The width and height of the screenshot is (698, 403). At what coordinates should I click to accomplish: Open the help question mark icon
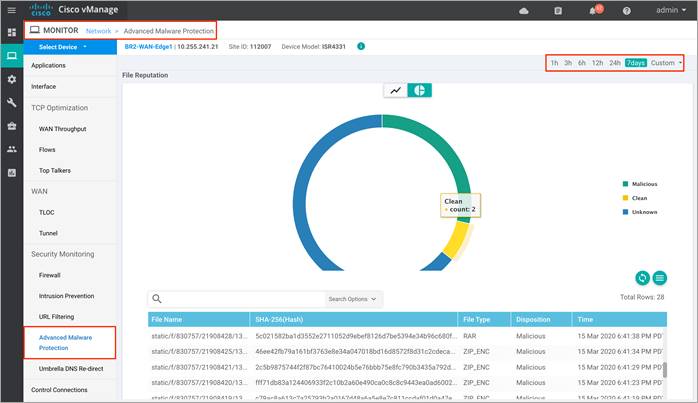627,11
